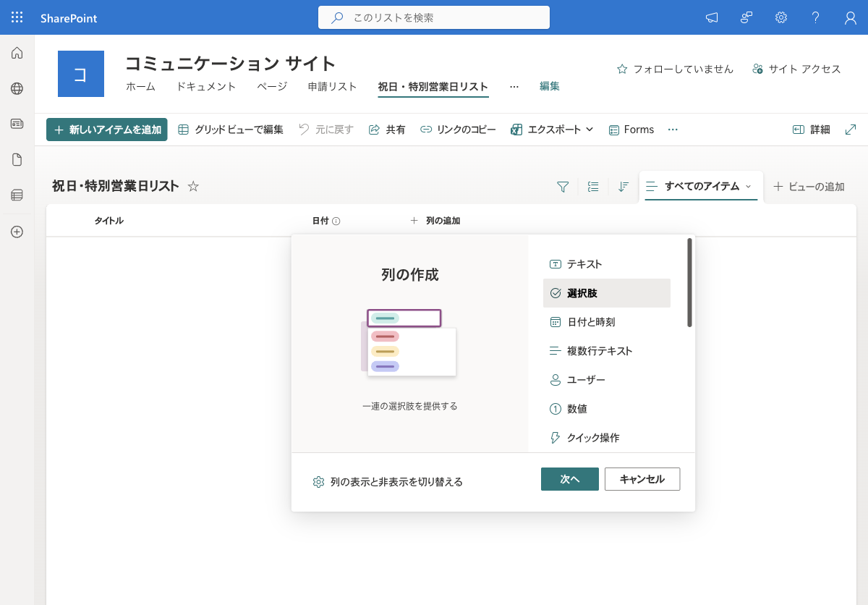The image size is (868, 605).
Task: Click the キャンセル button
Action: point(642,479)
